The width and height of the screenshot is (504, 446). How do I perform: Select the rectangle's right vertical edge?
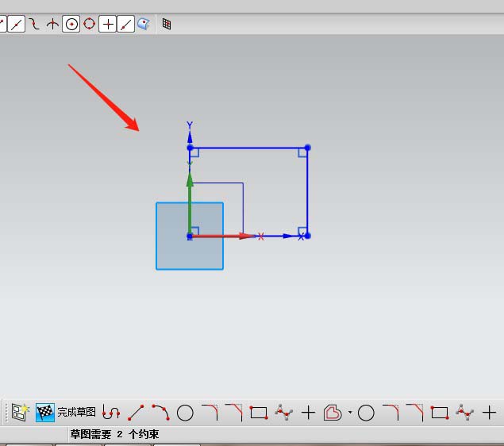tap(308, 193)
